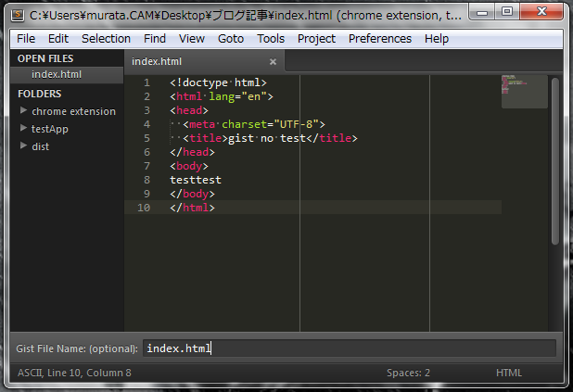Image resolution: width=573 pixels, height=392 pixels.
Task: Click the minimap code preview
Action: (x=525, y=92)
